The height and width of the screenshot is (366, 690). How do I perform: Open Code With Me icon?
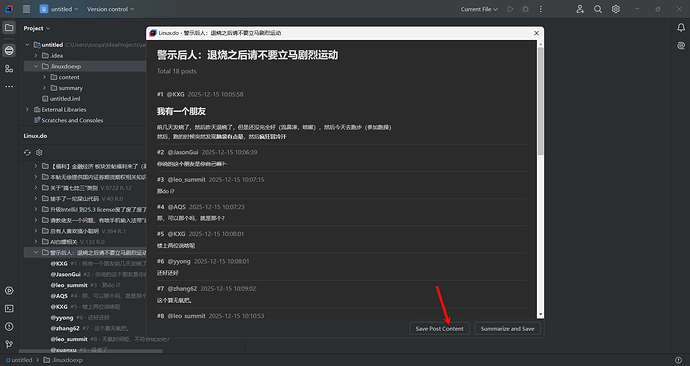580,9
